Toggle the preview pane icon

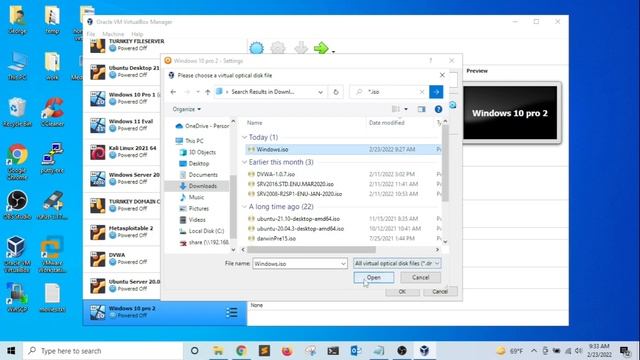tap(421, 109)
